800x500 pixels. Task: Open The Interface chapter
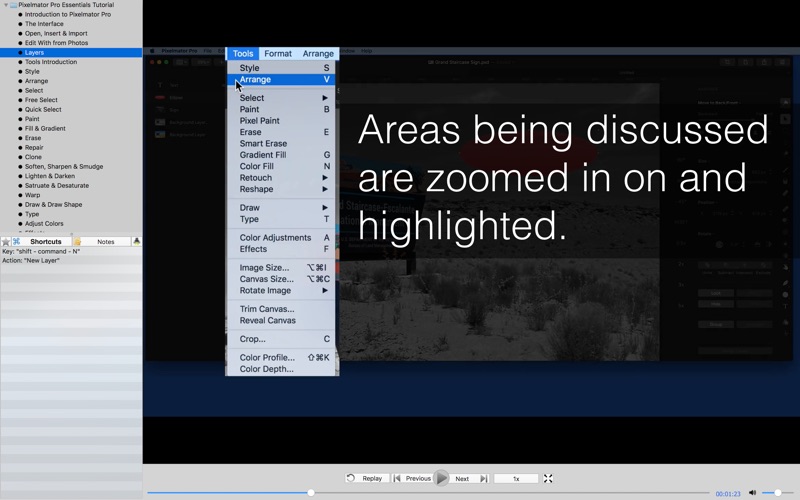44,24
